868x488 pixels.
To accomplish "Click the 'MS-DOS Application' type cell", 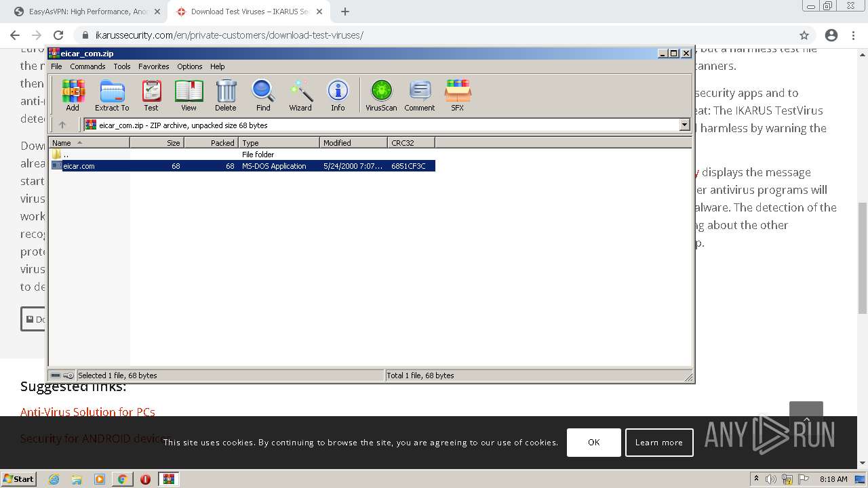I will (x=274, y=166).
